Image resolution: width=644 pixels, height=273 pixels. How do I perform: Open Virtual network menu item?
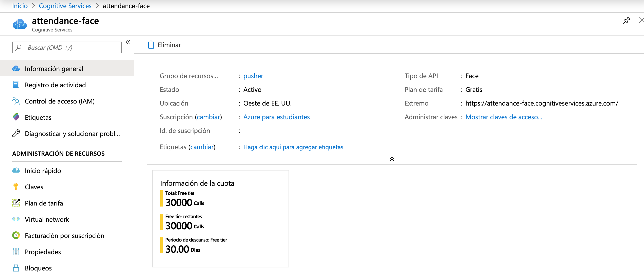67,219
